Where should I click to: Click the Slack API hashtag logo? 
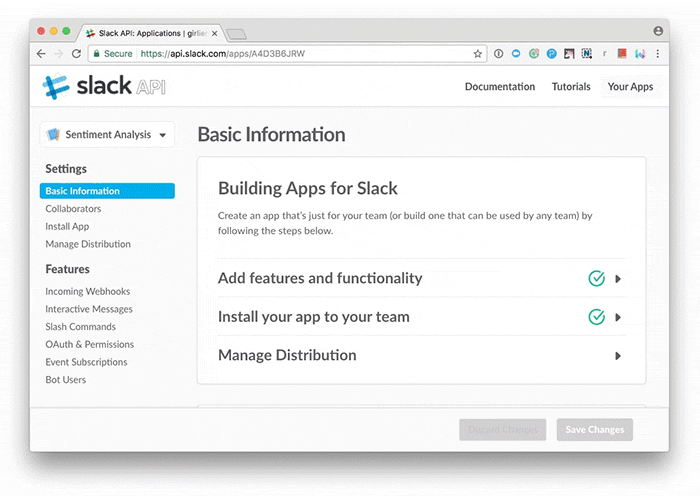coord(55,86)
